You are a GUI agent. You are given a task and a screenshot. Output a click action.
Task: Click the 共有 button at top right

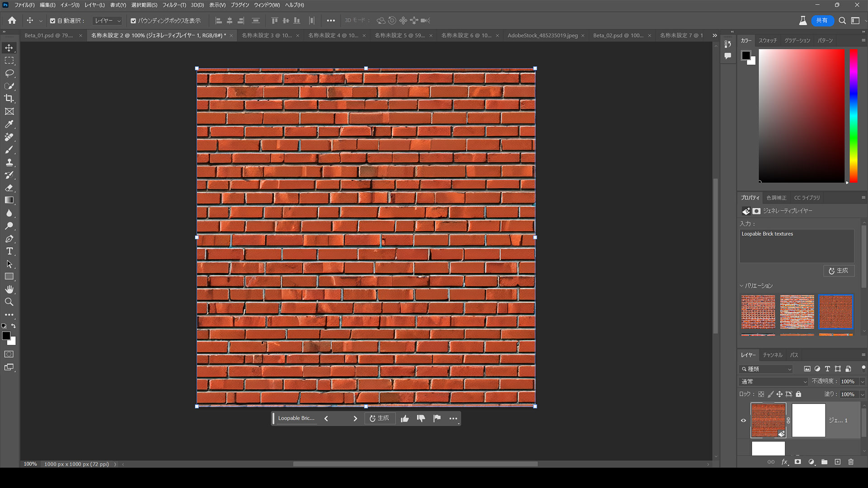point(822,21)
